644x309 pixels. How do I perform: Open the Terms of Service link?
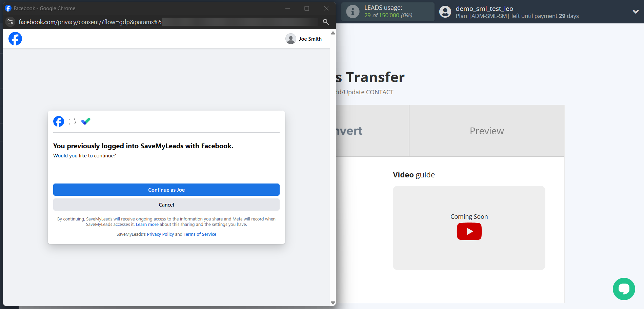[200, 234]
